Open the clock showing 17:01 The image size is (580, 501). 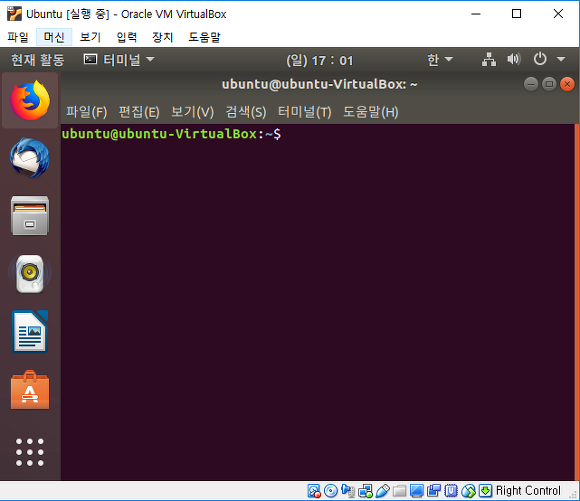tap(320, 60)
